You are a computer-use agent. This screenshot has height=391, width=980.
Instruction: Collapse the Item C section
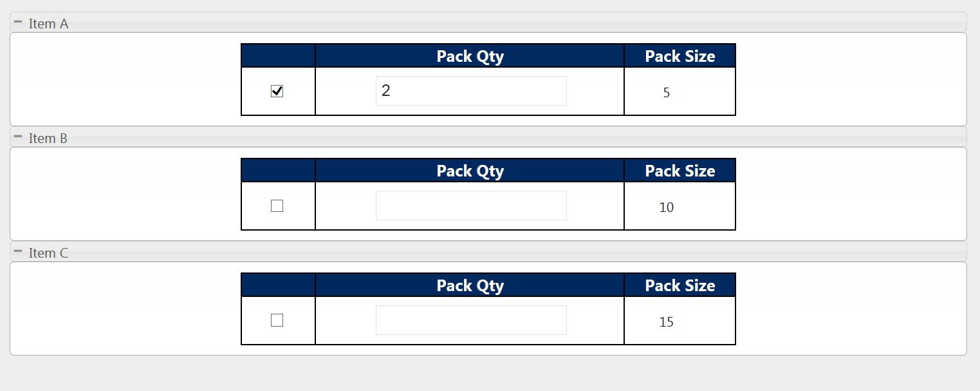click(17, 250)
